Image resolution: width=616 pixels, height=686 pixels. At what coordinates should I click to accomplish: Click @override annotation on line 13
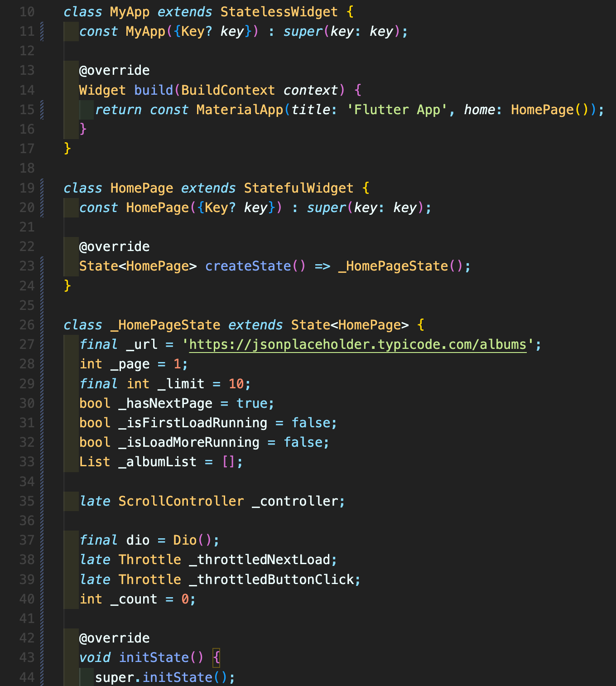(114, 70)
